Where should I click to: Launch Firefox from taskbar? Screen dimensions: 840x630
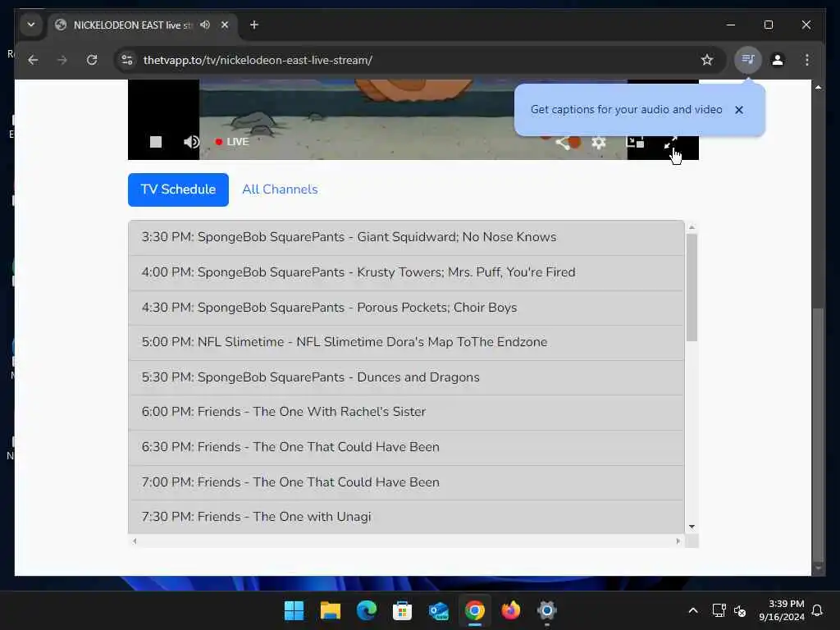point(510,610)
